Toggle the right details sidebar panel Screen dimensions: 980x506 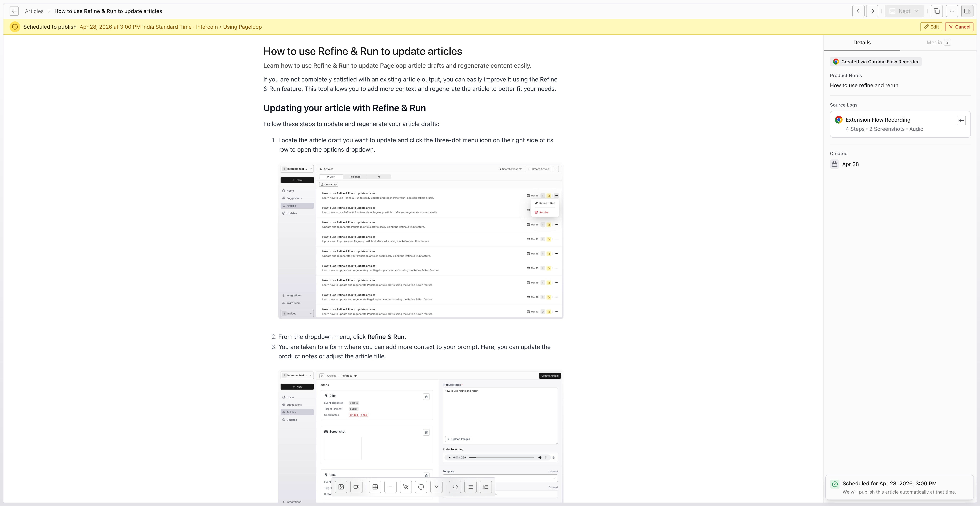point(967,11)
